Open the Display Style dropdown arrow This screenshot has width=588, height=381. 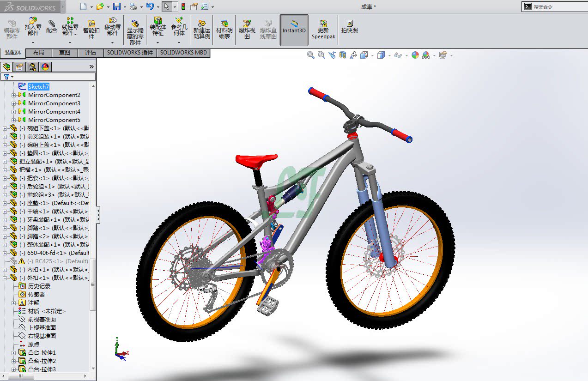pos(389,55)
